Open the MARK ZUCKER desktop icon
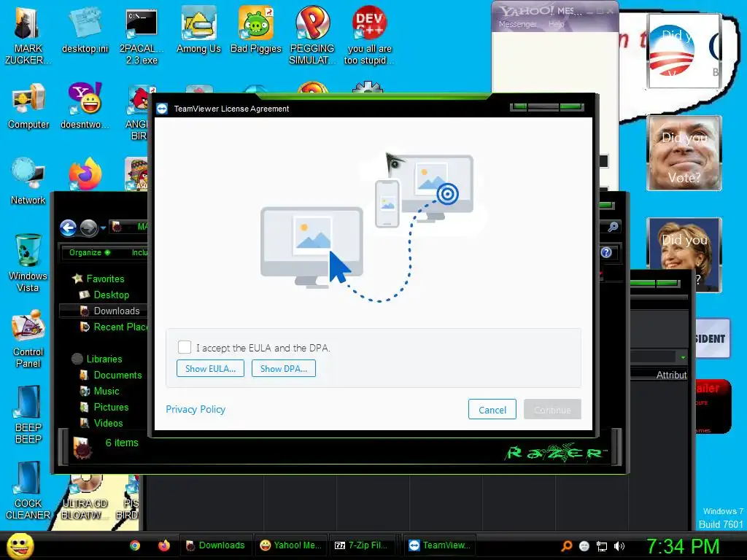Viewport: 747px width, 560px height. click(28, 36)
